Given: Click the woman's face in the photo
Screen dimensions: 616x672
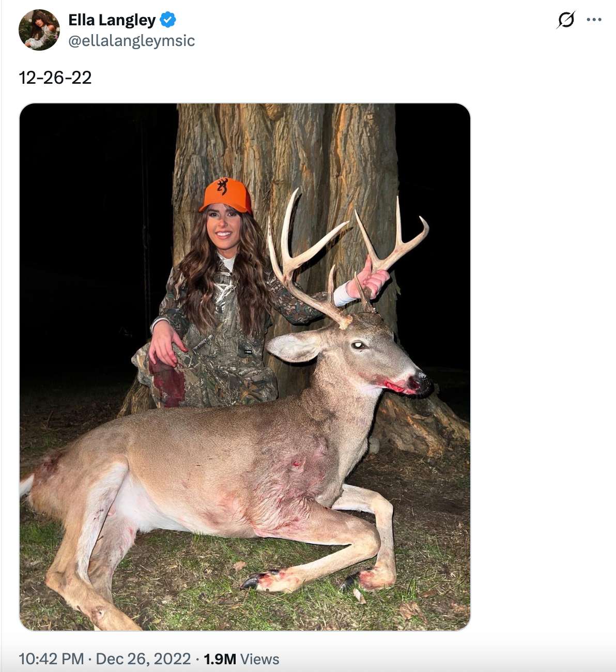Looking at the screenshot, I should click(224, 228).
